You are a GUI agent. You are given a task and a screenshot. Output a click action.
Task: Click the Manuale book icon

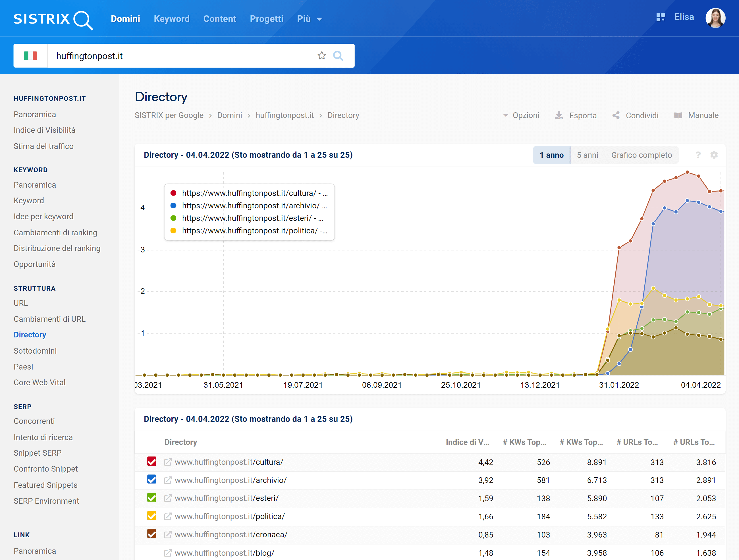click(x=678, y=116)
